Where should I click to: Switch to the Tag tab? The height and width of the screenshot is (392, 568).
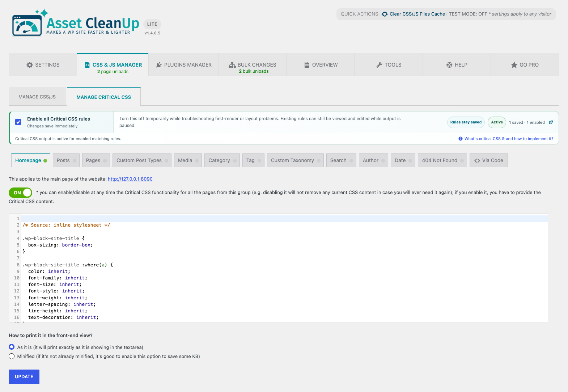253,160
